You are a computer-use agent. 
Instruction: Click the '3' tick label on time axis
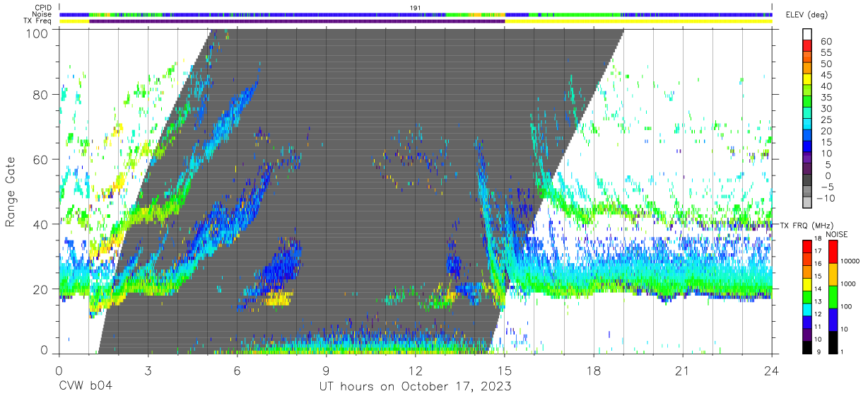pos(148,371)
